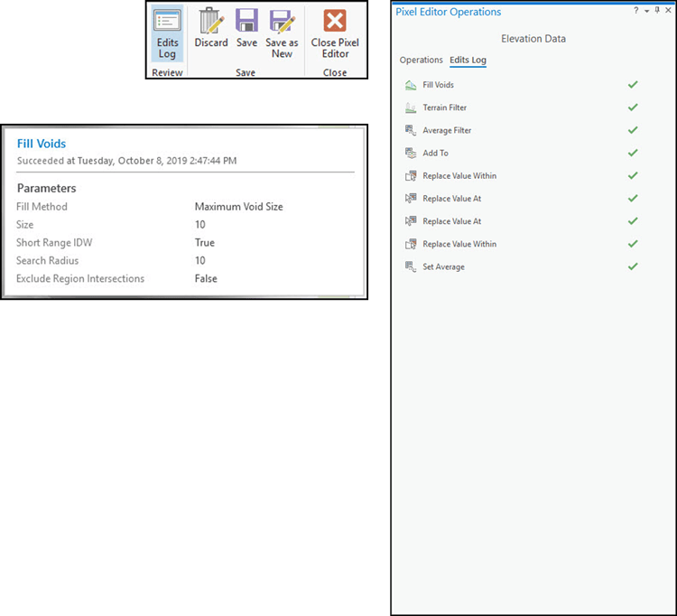Click the Add To operation icon
677x616 pixels.
click(411, 153)
